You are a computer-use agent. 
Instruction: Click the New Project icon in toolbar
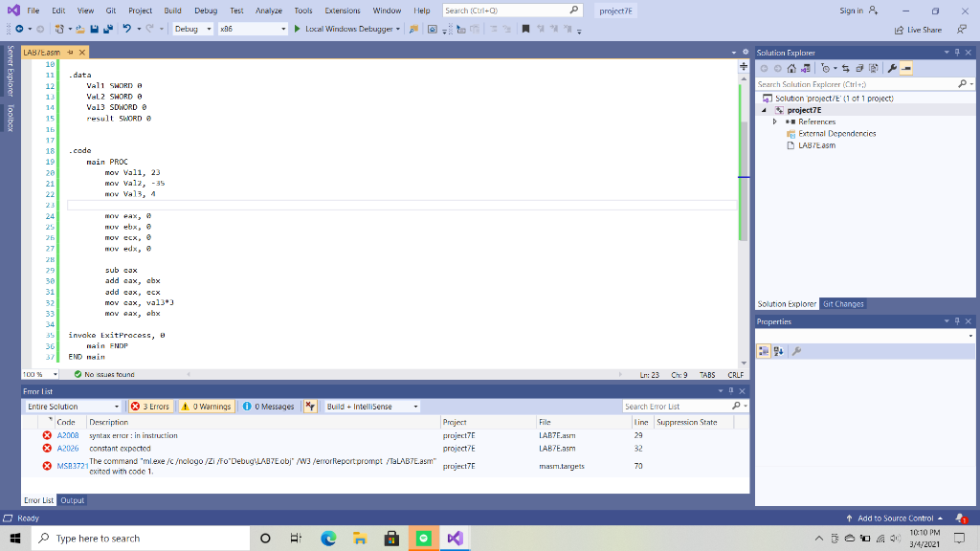coord(59,29)
